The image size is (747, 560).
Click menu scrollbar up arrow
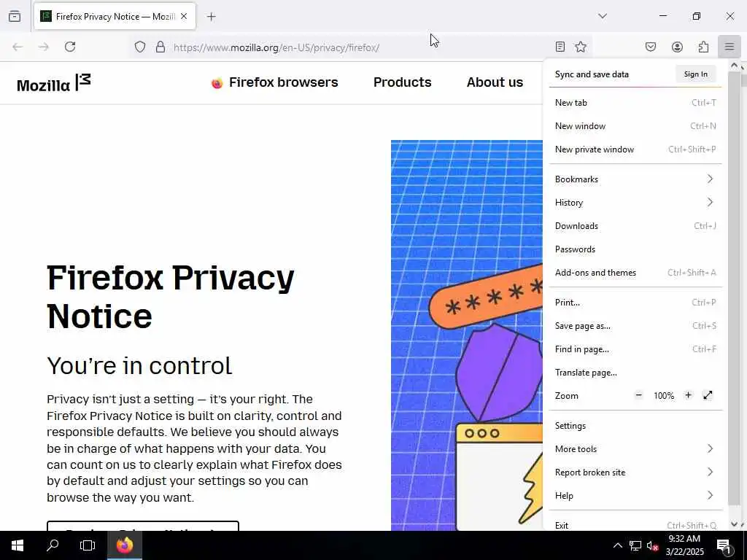(734, 65)
